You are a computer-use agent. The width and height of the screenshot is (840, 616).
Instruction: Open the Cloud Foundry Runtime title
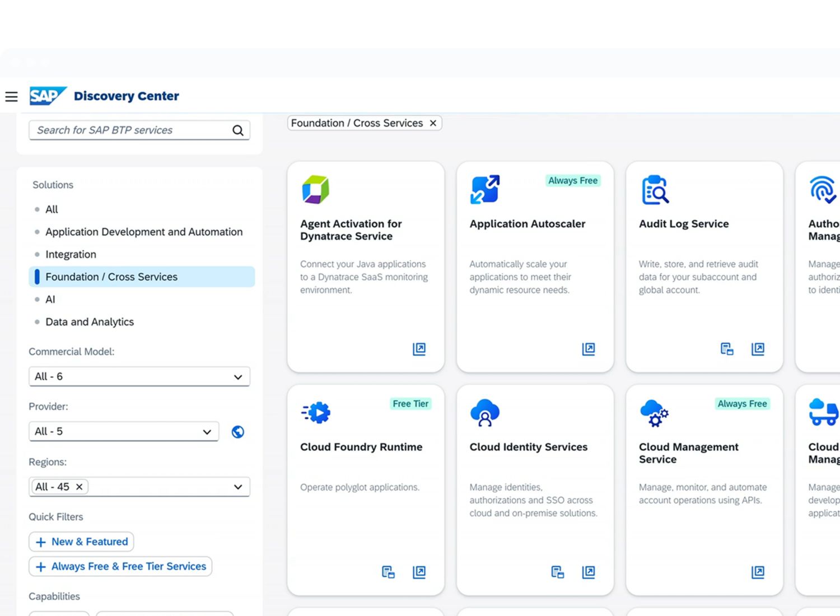tap(361, 447)
